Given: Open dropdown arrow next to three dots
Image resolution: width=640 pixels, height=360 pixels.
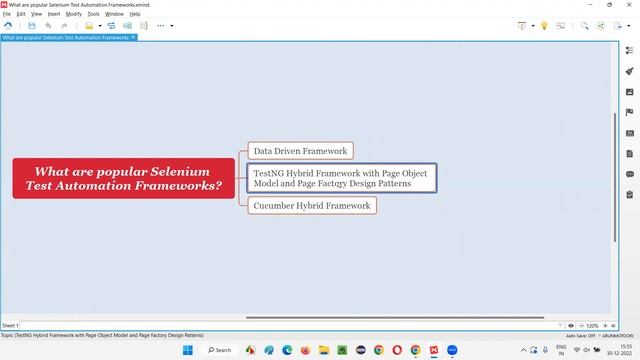Looking at the screenshot, I should (172, 26).
